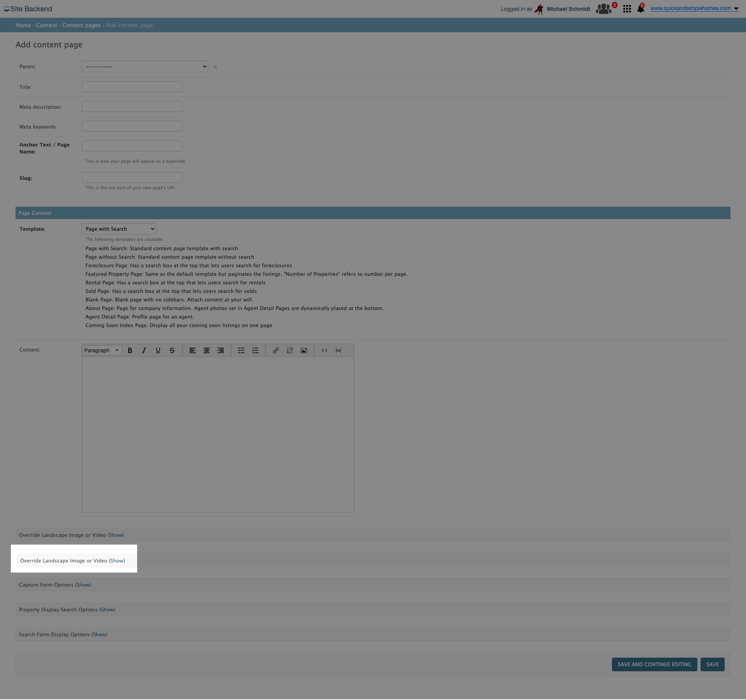Go to Home in the breadcrumb
Image resolution: width=746 pixels, height=700 pixels.
(x=23, y=25)
